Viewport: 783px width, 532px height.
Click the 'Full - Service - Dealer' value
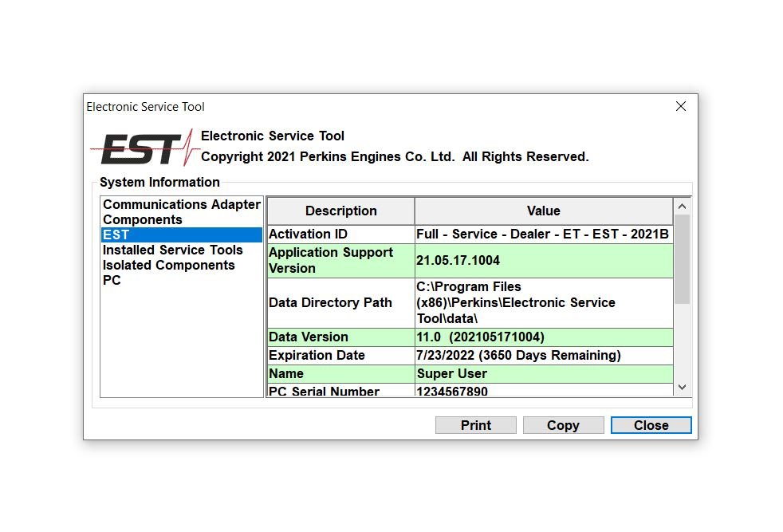point(544,234)
